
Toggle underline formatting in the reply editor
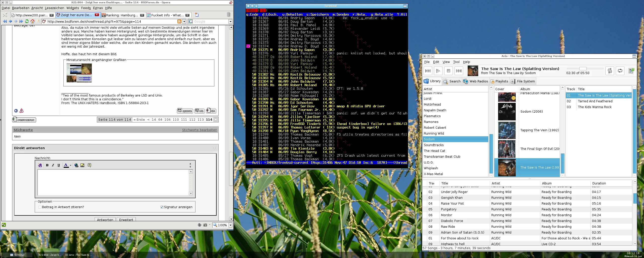pos(59,165)
